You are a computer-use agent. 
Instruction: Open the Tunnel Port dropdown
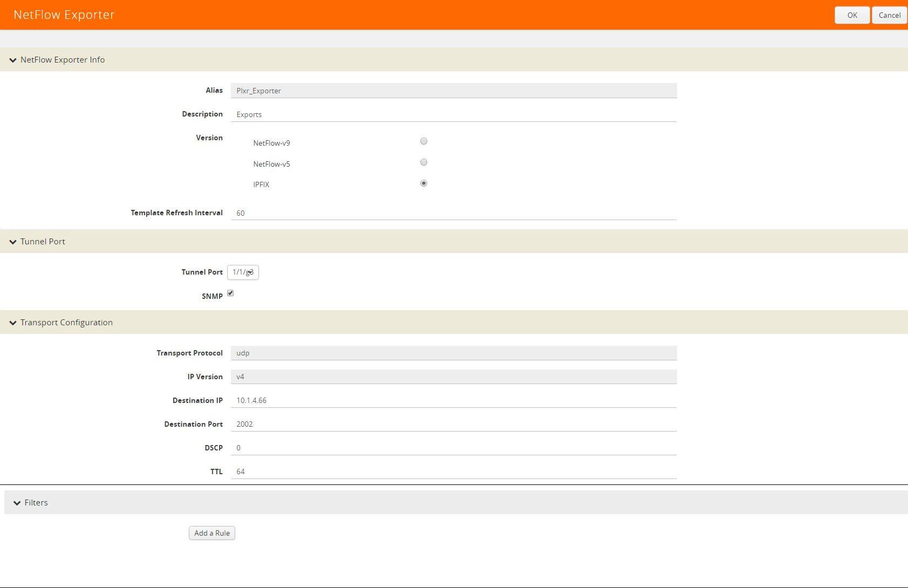[x=243, y=272]
